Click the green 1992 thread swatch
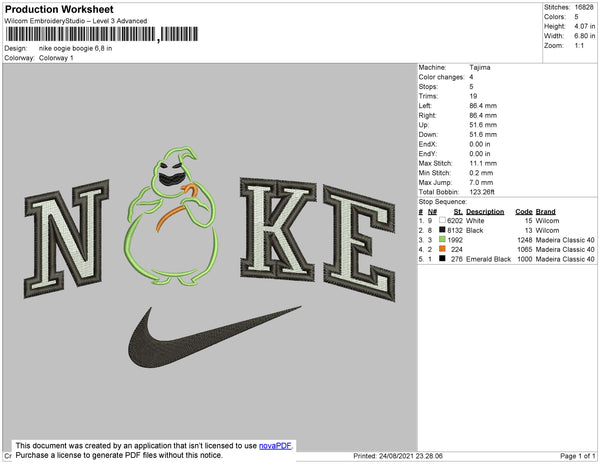The image size is (600, 464). (x=442, y=239)
